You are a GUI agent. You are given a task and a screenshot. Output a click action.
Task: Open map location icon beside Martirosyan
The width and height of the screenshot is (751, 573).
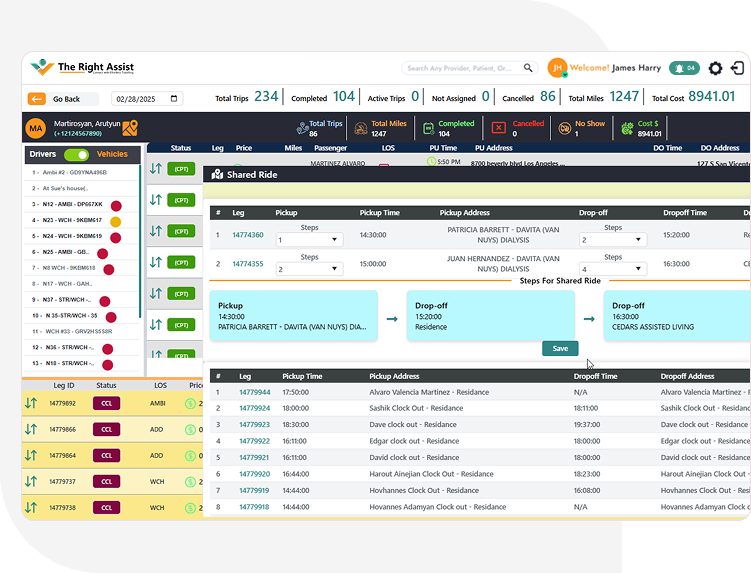point(130,128)
